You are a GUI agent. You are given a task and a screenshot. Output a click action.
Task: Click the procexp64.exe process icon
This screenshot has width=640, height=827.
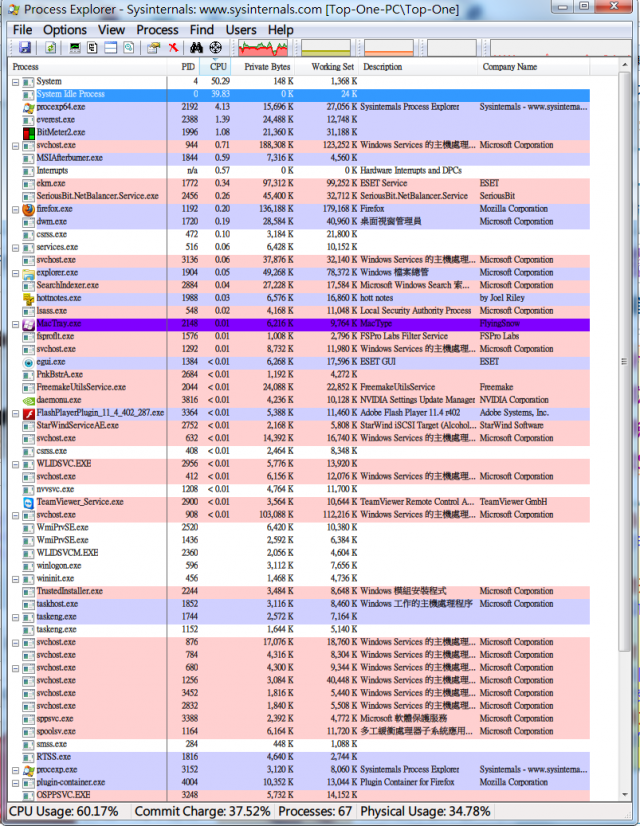pos(28,107)
